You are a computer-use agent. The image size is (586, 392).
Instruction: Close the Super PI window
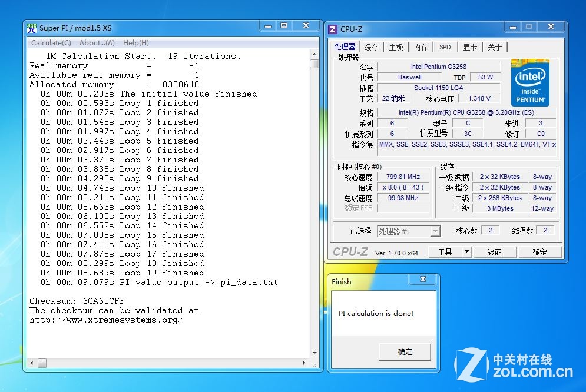click(306, 26)
